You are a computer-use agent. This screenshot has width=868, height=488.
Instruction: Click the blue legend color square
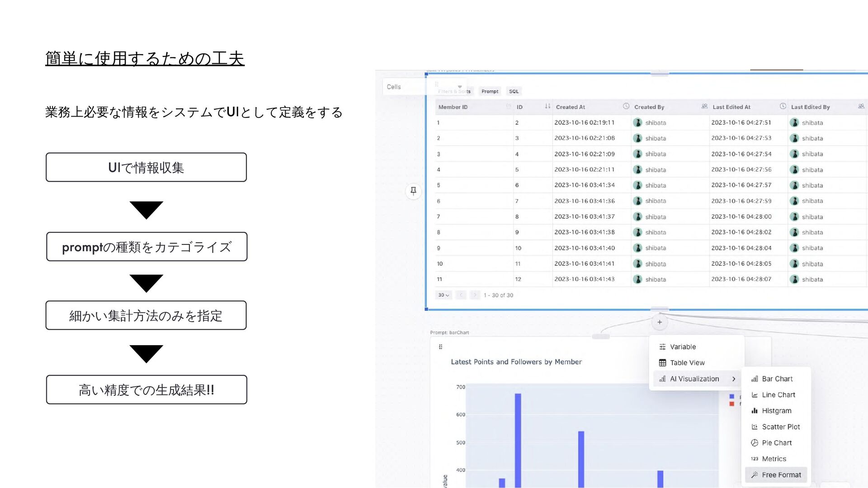(x=731, y=397)
